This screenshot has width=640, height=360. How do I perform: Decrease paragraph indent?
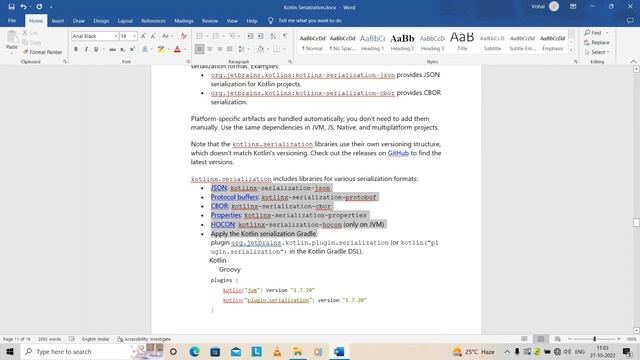coord(250,36)
